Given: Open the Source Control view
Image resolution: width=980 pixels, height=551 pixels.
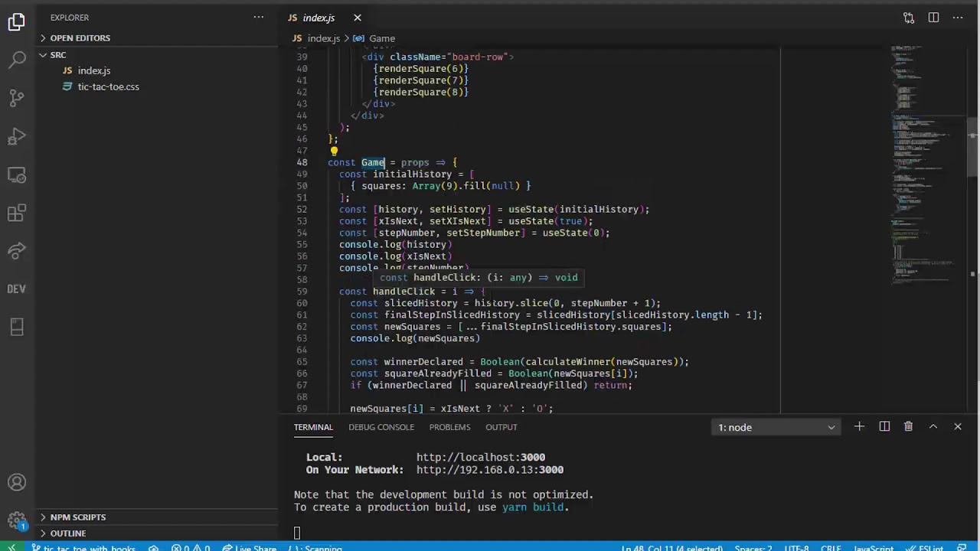Looking at the screenshot, I should [17, 98].
